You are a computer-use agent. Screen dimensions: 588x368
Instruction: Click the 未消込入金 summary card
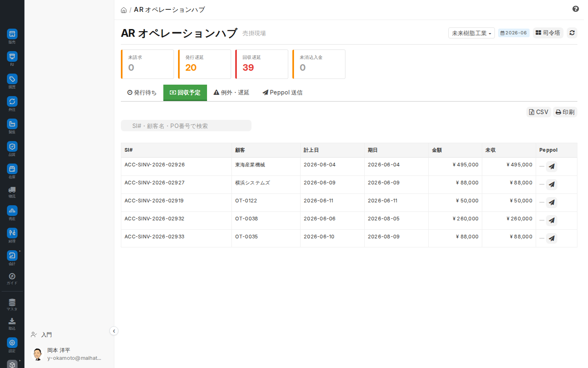click(x=319, y=64)
